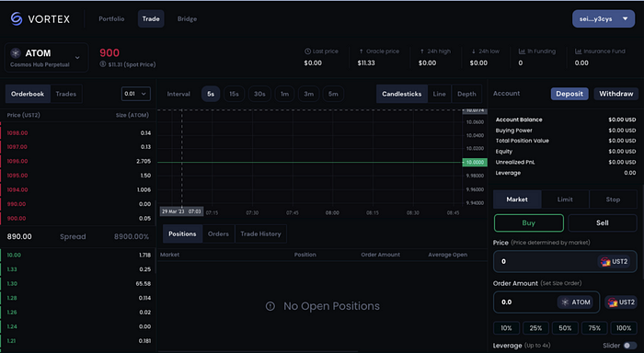
Task: Select the Stop order type tab
Action: [x=613, y=199]
